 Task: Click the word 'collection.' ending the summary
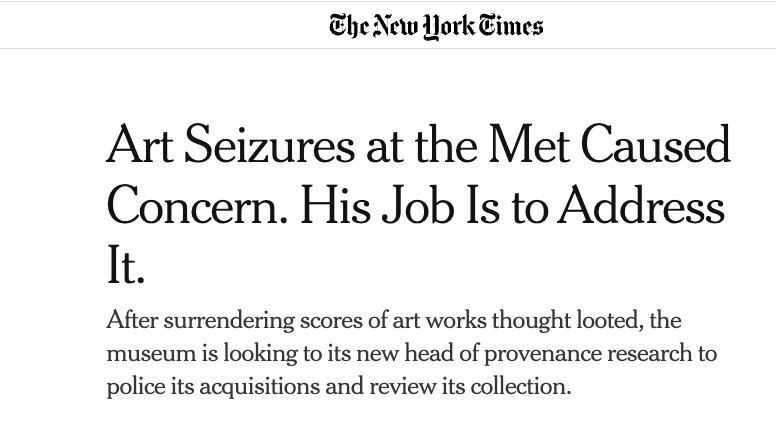(521, 386)
